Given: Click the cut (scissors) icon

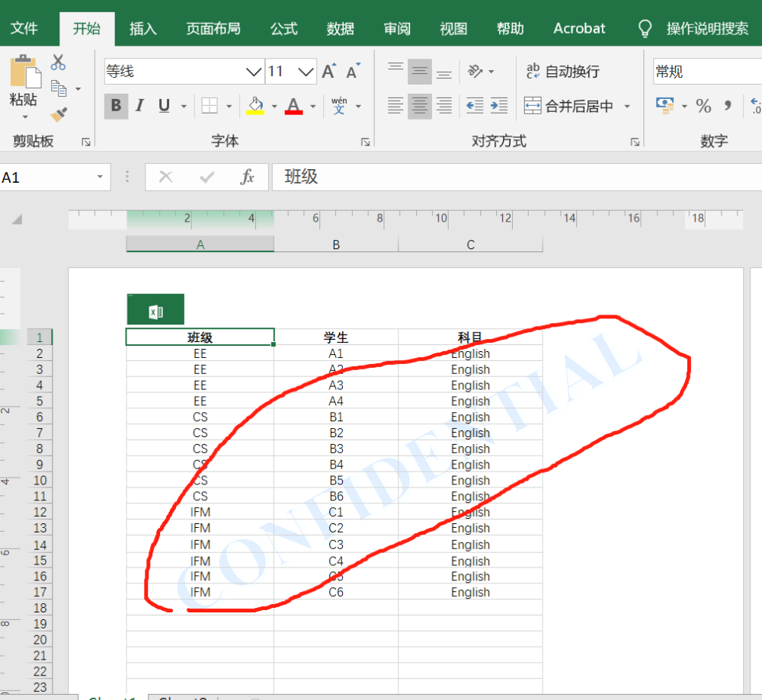Looking at the screenshot, I should point(57,61).
